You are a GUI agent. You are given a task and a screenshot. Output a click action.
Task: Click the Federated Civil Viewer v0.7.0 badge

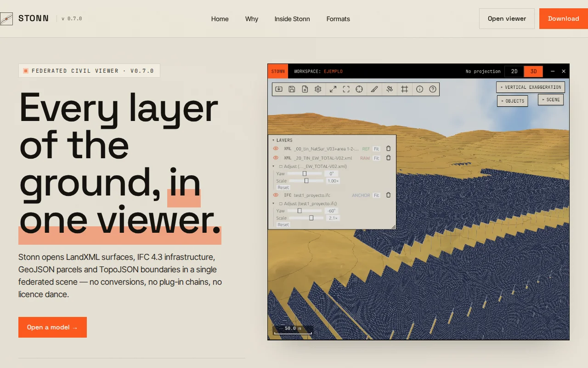tap(89, 70)
